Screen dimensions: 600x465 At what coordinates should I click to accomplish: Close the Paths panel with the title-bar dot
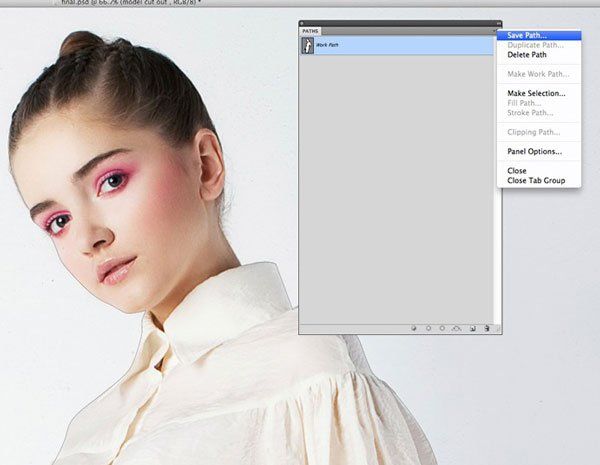pos(302,23)
